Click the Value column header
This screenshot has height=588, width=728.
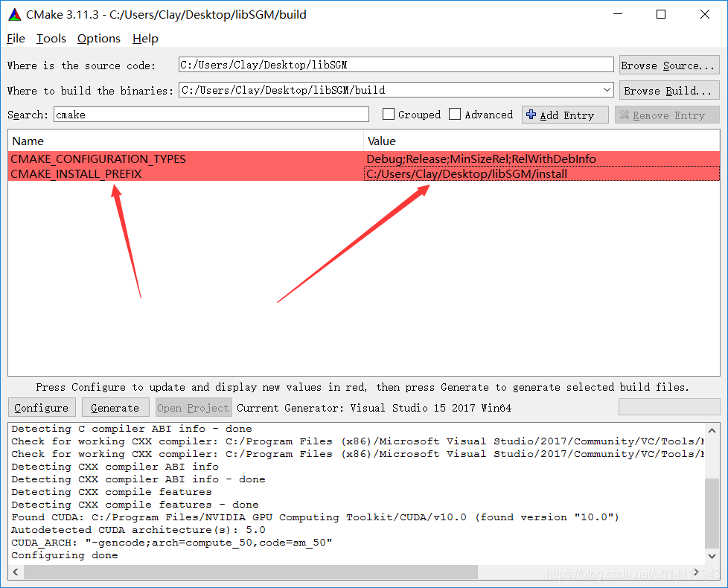pos(542,141)
